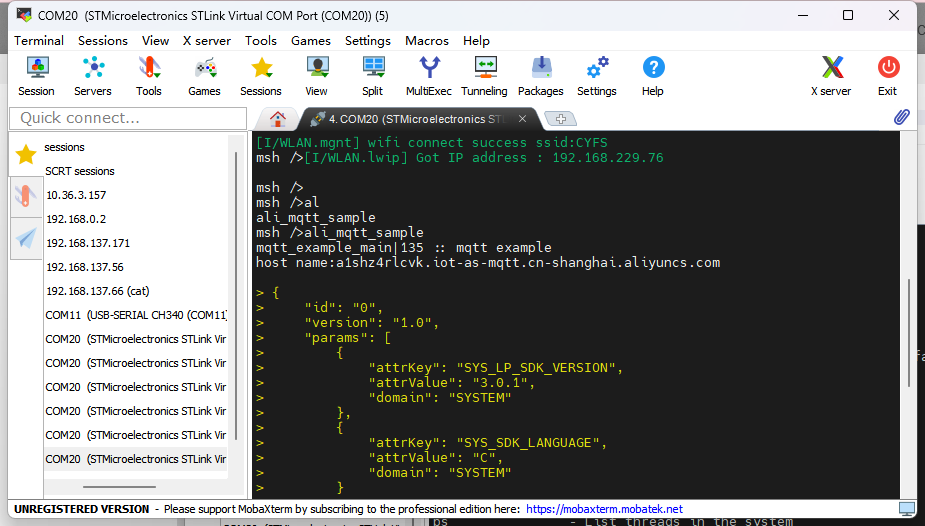Select the 192.168.137.171 session
Screen dimensions: 925x526
88,243
